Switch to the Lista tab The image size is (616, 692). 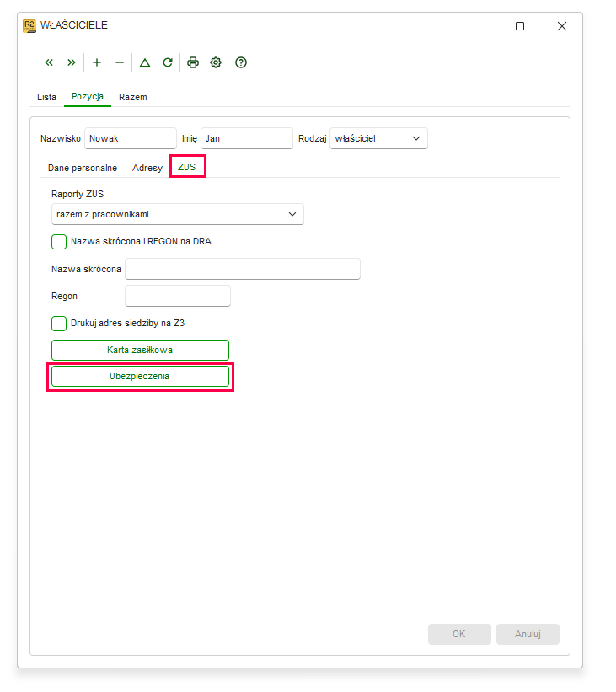tap(46, 97)
